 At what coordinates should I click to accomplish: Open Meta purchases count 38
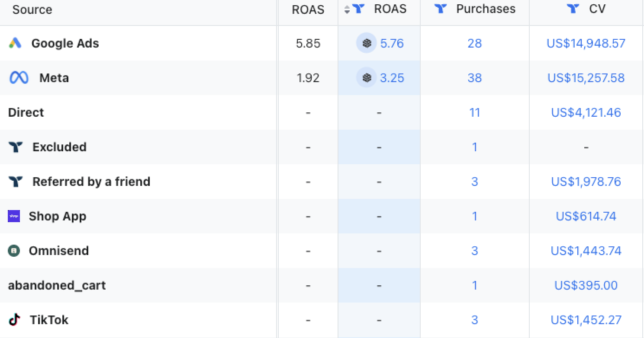[x=475, y=78]
